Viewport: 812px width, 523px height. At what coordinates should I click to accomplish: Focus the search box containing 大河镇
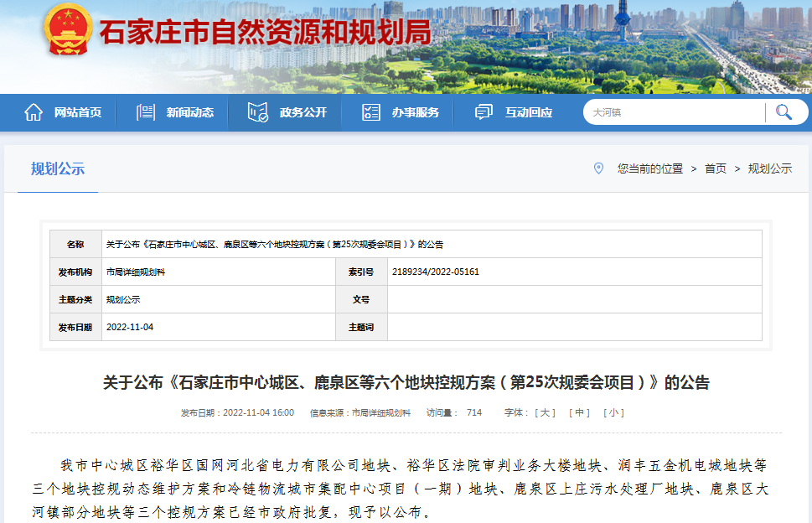point(675,112)
